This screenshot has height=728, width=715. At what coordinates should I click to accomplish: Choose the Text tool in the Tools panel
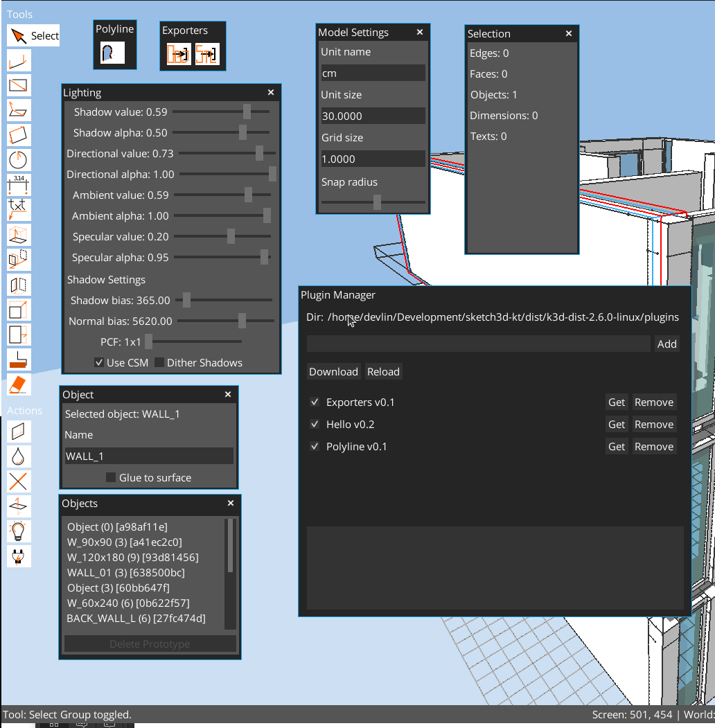[x=19, y=210]
